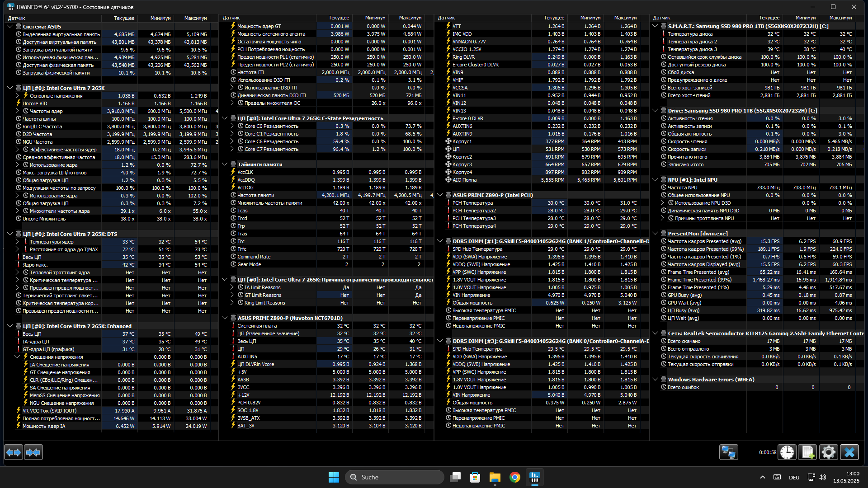Select the AIO Помпа fan sensor row

[464, 180]
